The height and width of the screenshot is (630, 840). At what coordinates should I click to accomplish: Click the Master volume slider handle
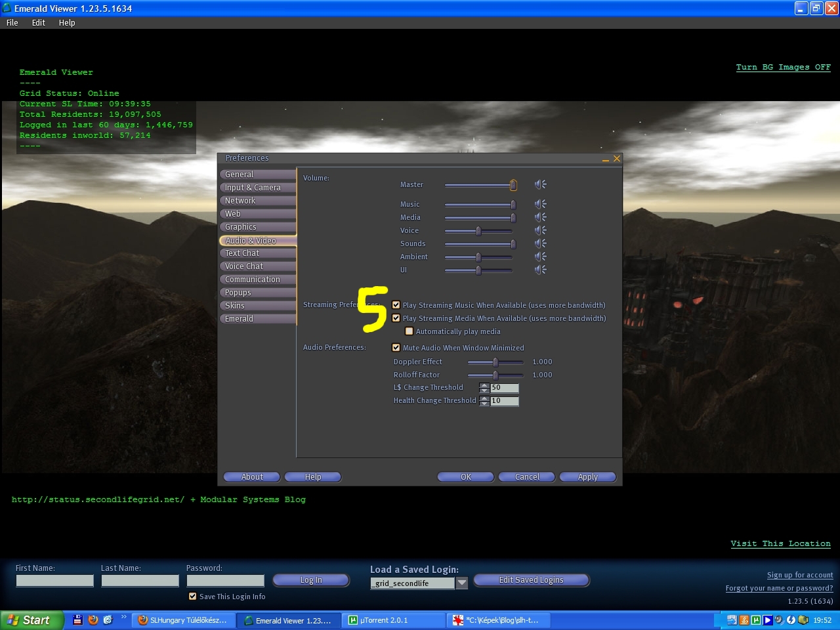(x=513, y=185)
